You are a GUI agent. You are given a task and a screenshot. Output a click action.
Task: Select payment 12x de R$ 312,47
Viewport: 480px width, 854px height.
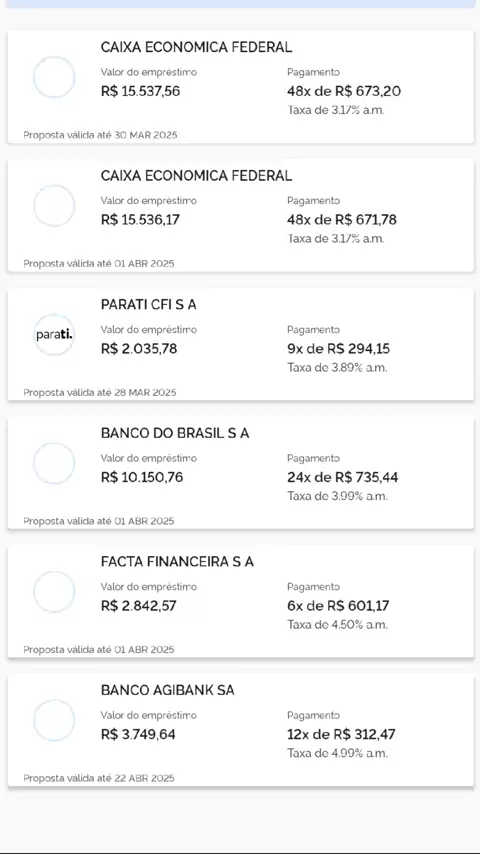pos(342,734)
